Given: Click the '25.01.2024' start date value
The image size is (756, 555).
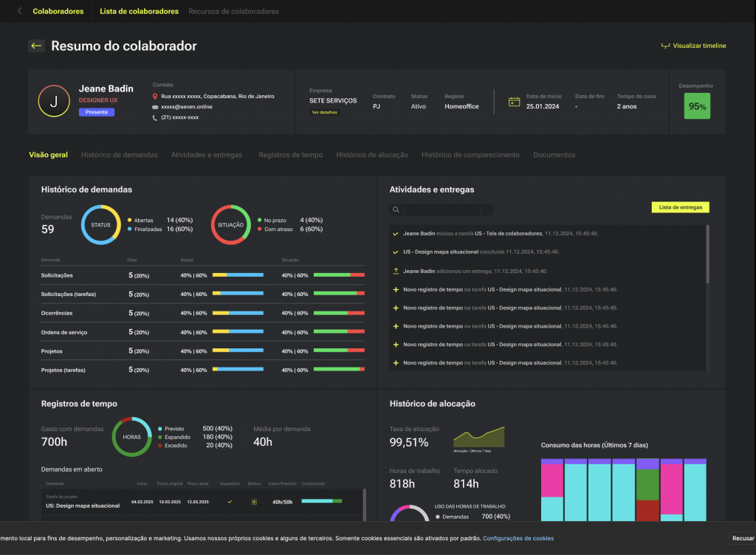Looking at the screenshot, I should (543, 106).
